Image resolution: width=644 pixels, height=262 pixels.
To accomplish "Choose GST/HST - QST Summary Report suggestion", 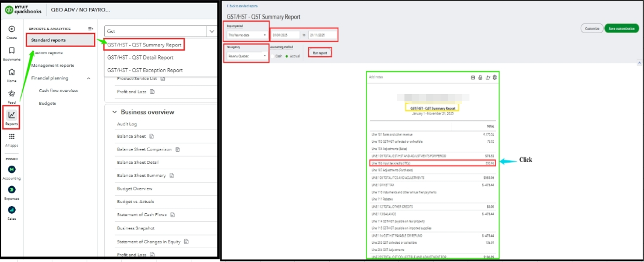I will tap(144, 45).
